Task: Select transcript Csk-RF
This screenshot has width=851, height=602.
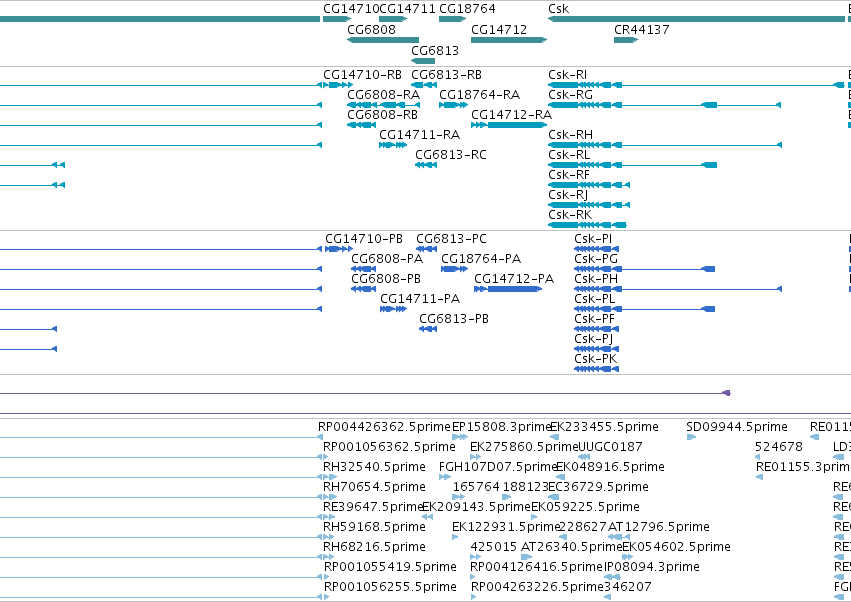Action: pyautogui.click(x=589, y=185)
